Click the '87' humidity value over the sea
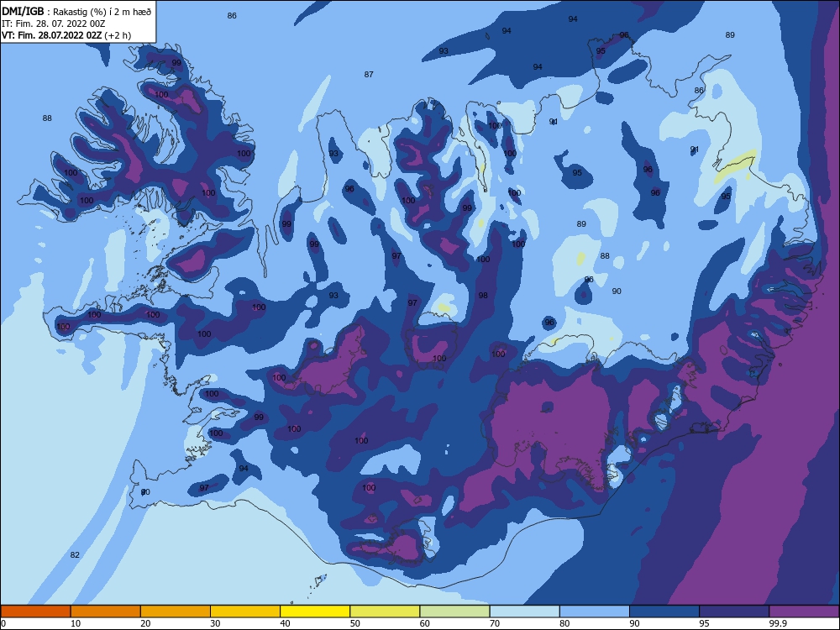This screenshot has height=630, width=840. [x=369, y=75]
